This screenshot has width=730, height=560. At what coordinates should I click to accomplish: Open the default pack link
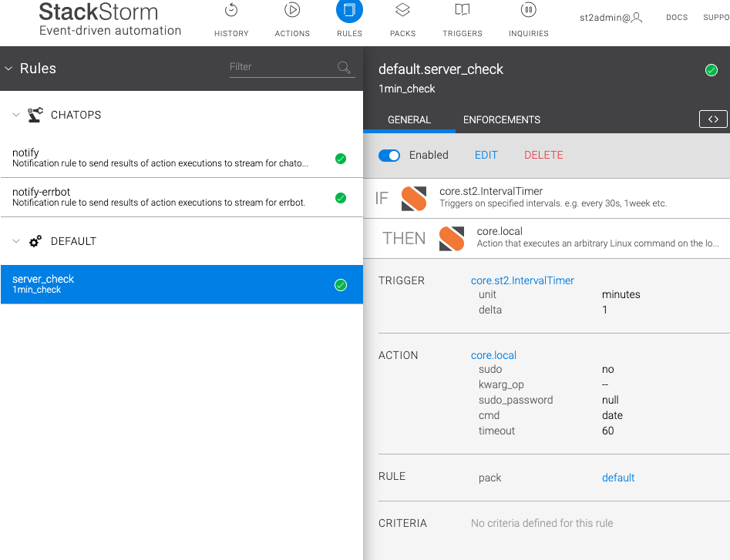pyautogui.click(x=618, y=478)
